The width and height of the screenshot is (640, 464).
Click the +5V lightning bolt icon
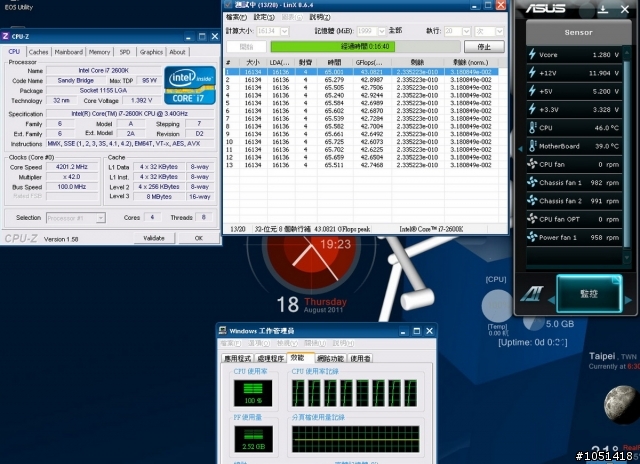click(532, 91)
